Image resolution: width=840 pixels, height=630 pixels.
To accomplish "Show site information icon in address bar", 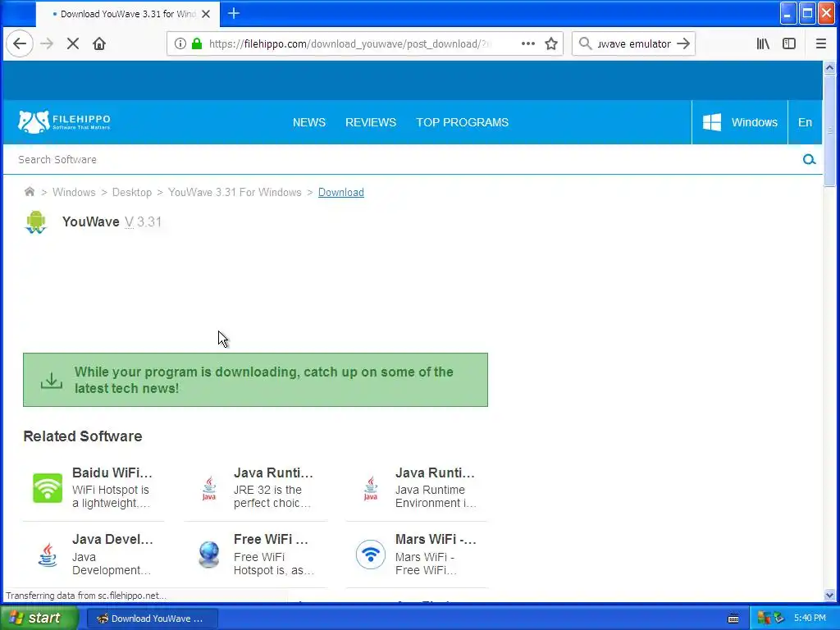I will (180, 44).
